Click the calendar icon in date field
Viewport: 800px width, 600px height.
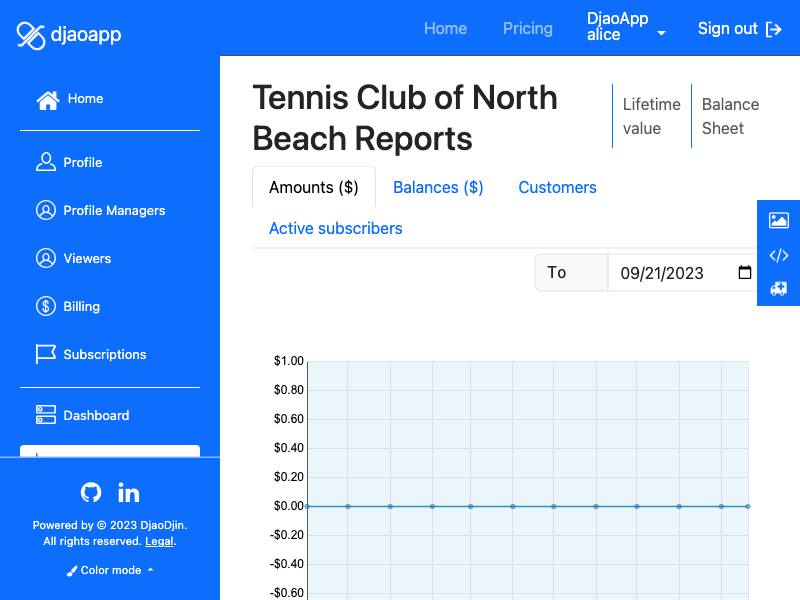tap(744, 272)
